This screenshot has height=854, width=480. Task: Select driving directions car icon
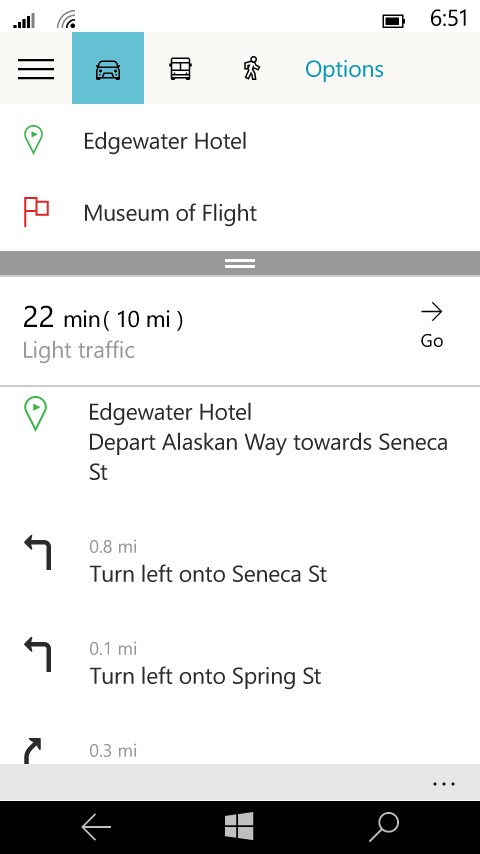coord(108,69)
